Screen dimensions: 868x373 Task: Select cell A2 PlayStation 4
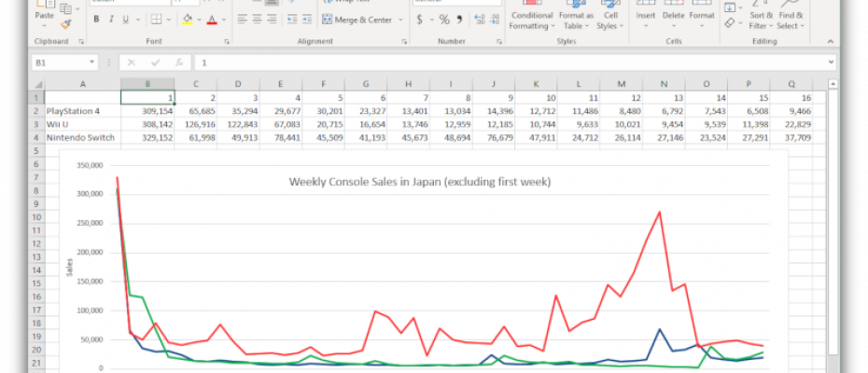[83, 111]
